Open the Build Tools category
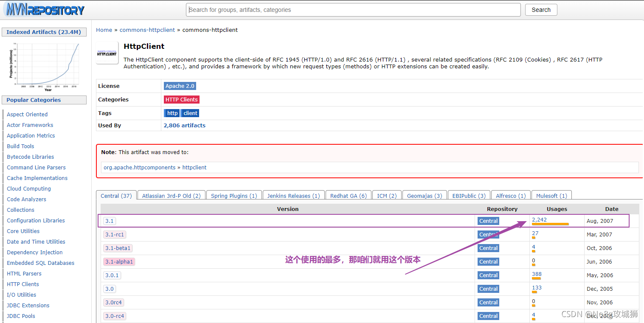The width and height of the screenshot is (644, 323). tap(20, 146)
